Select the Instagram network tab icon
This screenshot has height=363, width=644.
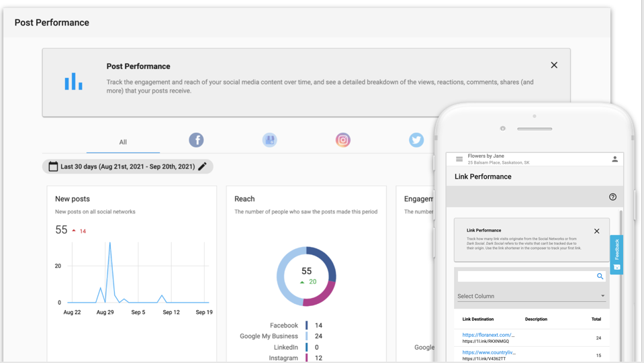click(x=343, y=140)
